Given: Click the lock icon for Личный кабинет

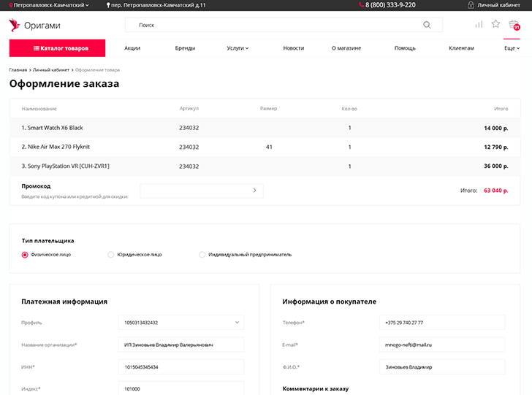Looking at the screenshot, I should (471, 5).
